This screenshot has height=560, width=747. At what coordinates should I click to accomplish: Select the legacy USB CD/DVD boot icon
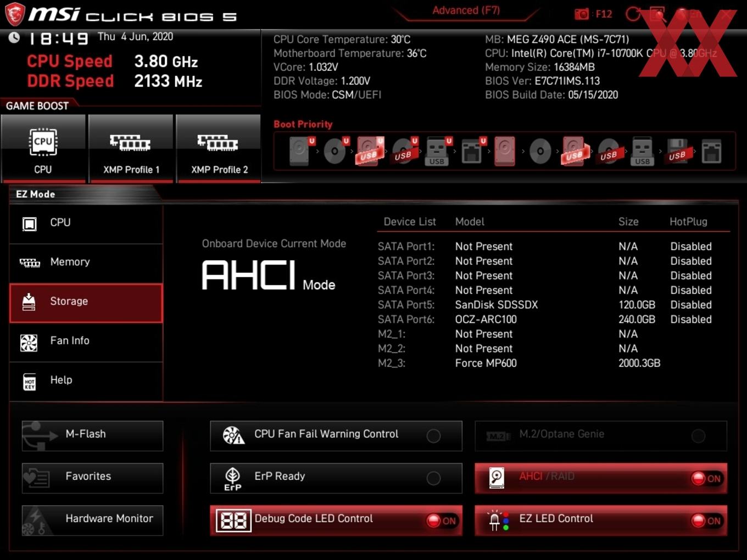609,151
